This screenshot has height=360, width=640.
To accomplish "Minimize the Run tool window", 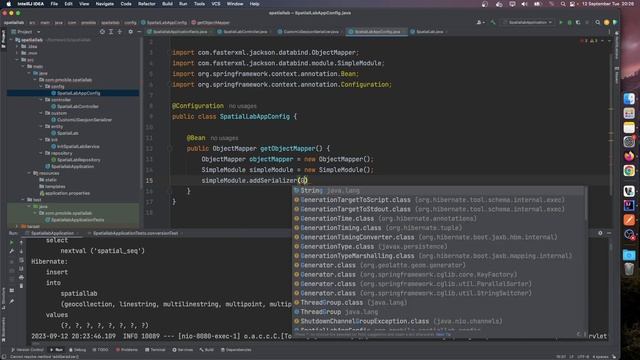I will tap(609, 233).
